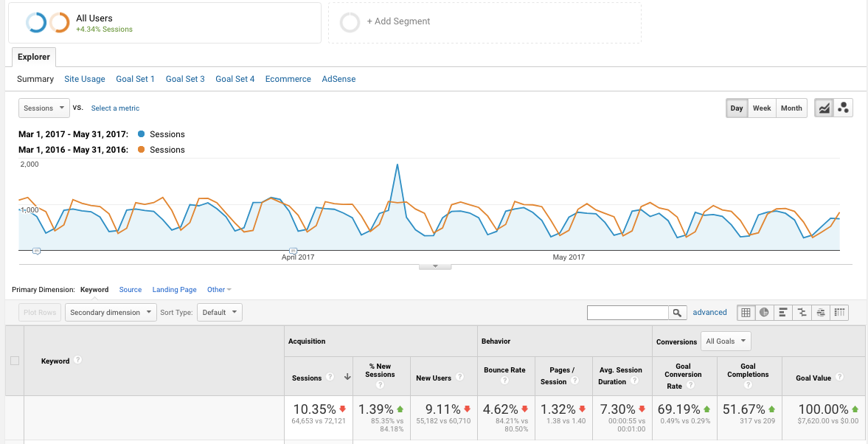Viewport: 868px width, 444px height.
Task: Select the Percentage pie chart view icon
Action: tap(764, 313)
